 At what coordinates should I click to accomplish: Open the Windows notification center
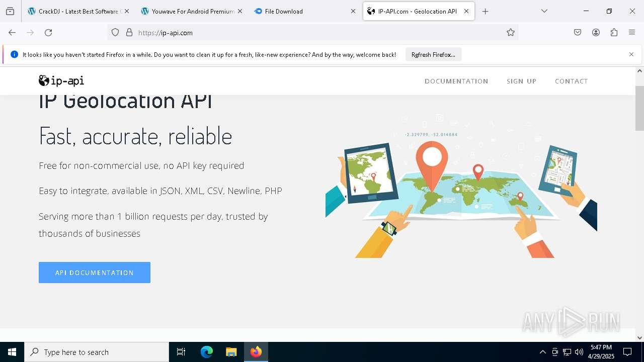[628, 352]
